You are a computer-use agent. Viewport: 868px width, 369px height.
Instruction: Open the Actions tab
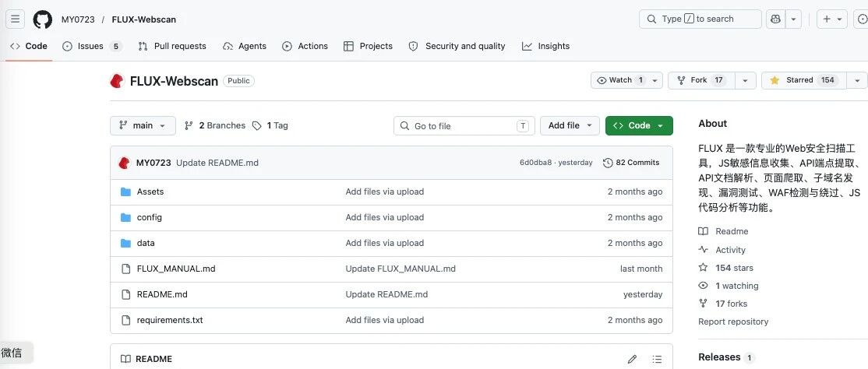coord(305,46)
